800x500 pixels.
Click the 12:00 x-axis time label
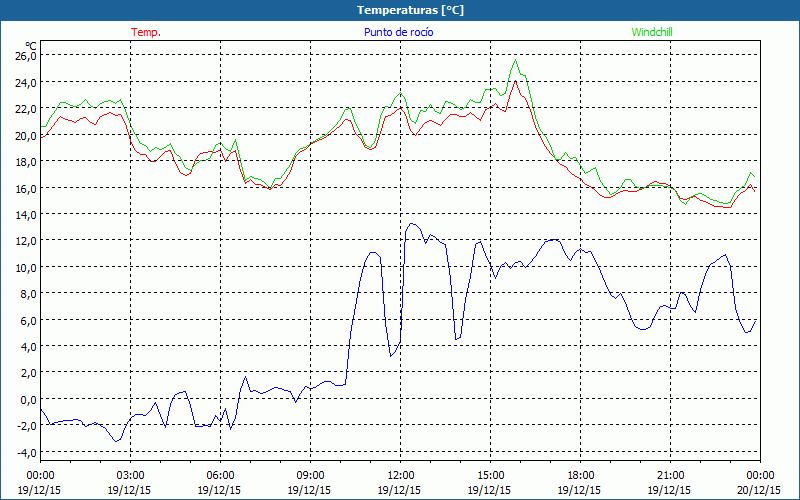pos(400,476)
